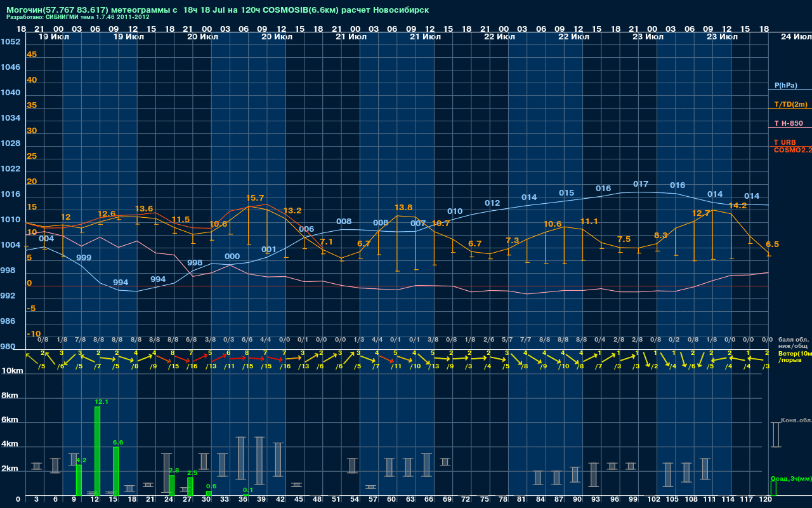Click the temperature value '11.5'
812x508 pixels.
pyautogui.click(x=181, y=220)
